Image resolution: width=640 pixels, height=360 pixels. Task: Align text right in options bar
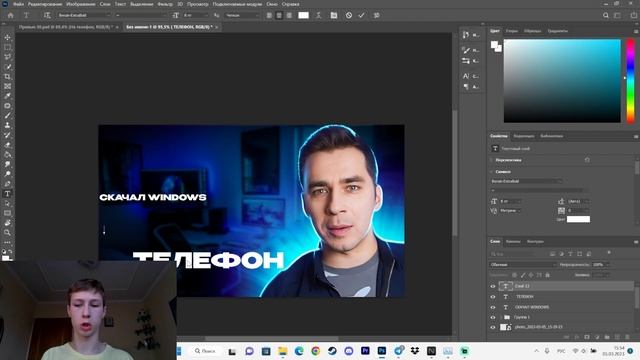289,15
